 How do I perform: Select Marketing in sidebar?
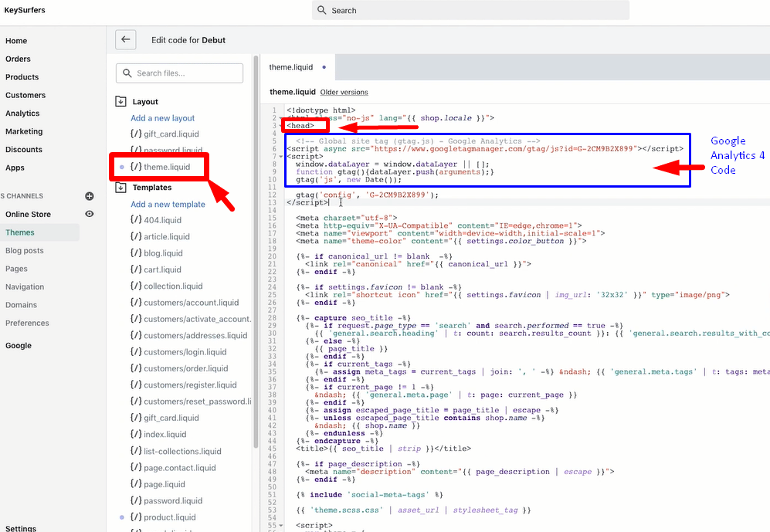pos(24,131)
